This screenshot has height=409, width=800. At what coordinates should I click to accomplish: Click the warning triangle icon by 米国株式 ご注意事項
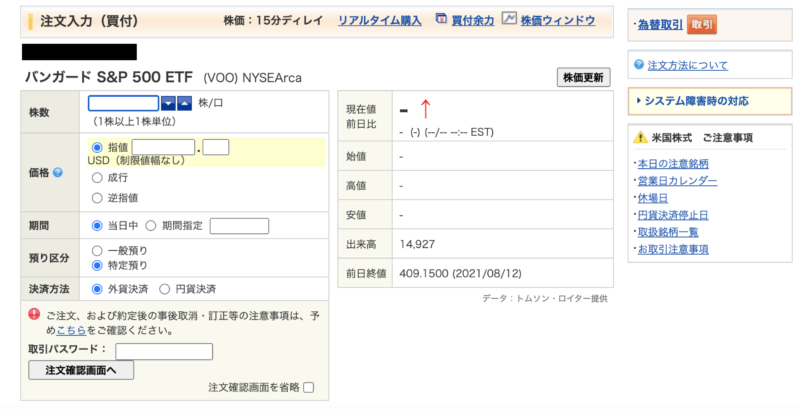[640, 137]
